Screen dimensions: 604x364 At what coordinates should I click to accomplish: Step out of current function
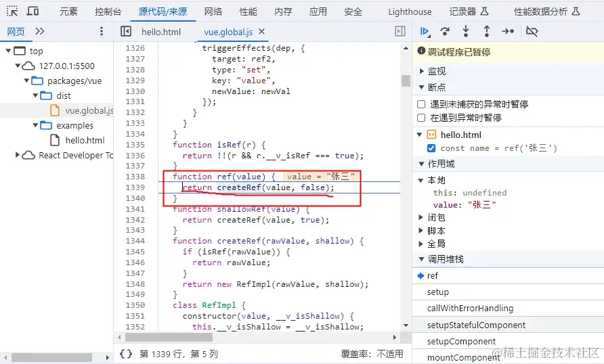point(486,31)
